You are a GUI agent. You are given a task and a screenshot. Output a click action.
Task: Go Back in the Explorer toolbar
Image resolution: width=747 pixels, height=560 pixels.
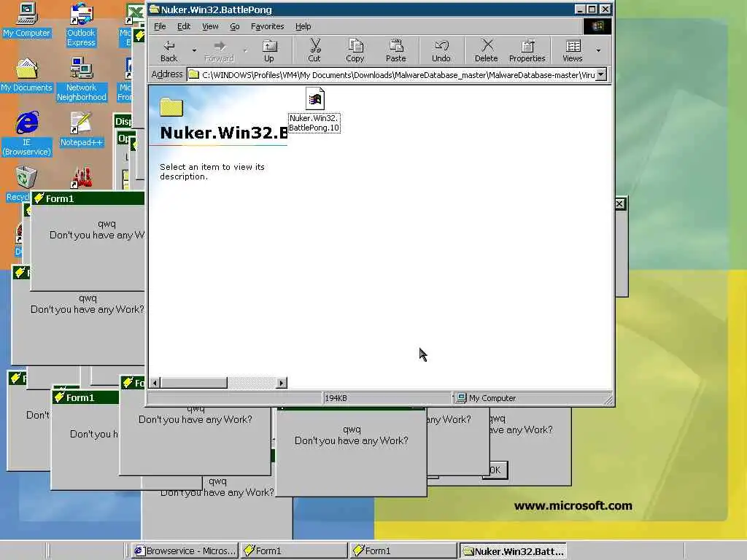tap(169, 51)
